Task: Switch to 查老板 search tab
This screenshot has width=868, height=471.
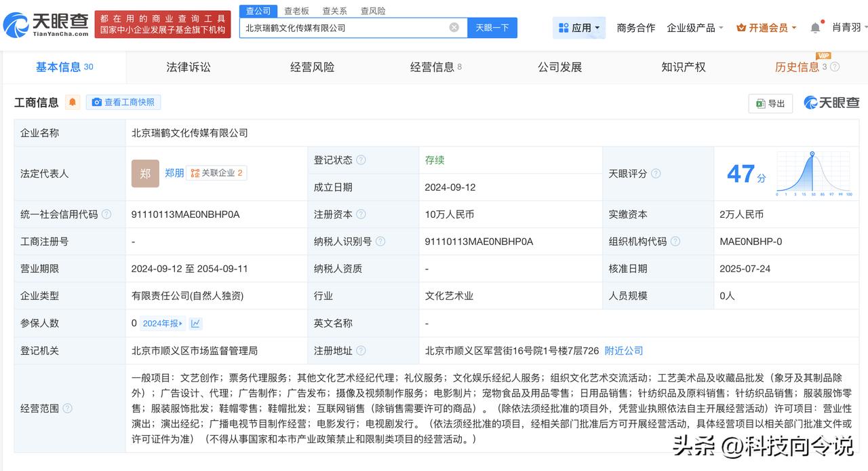Action: [x=296, y=11]
